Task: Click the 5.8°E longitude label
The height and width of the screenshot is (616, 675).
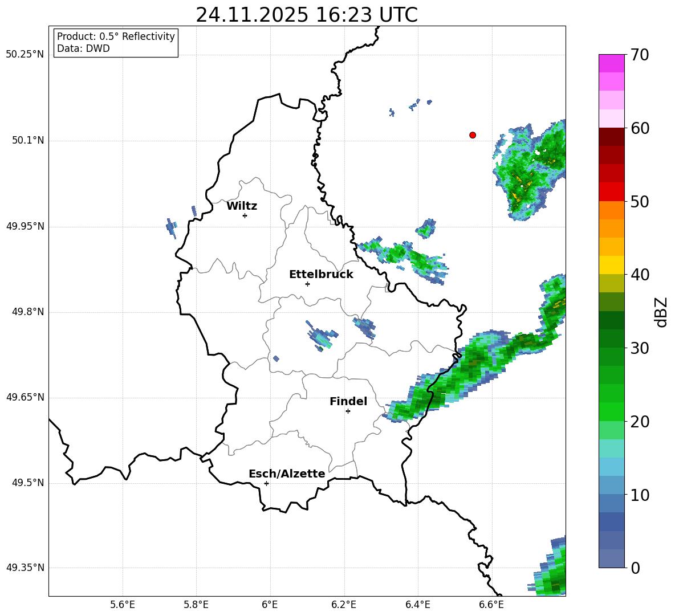Action: click(196, 605)
